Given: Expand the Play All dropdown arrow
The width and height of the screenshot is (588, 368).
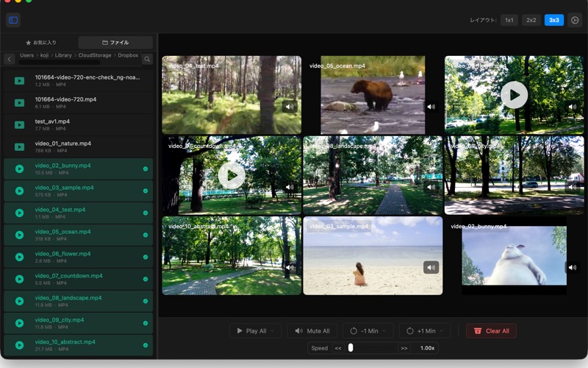Looking at the screenshot, I should [272, 330].
